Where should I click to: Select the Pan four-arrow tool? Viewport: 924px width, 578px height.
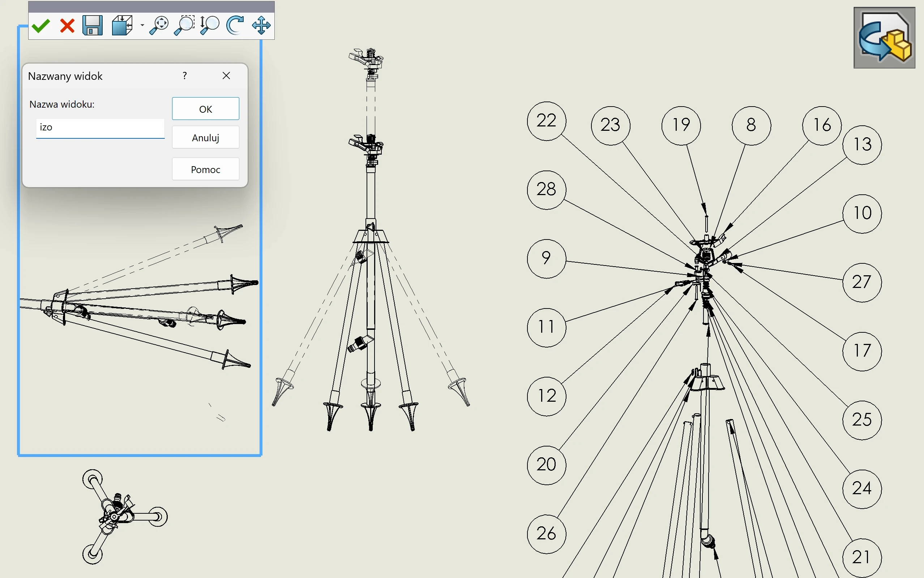pyautogui.click(x=261, y=26)
